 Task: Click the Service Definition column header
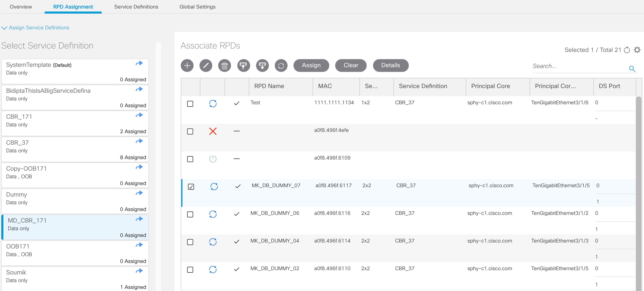pyautogui.click(x=423, y=86)
